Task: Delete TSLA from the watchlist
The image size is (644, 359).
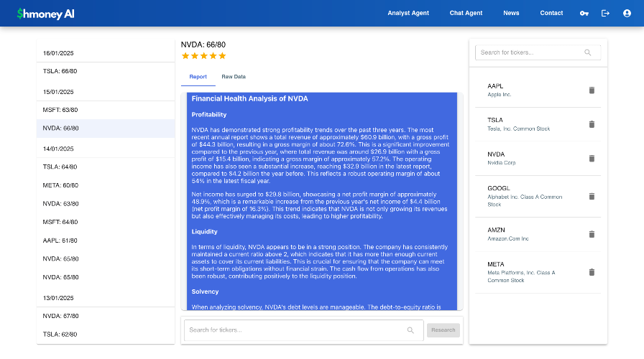Action: tap(592, 124)
